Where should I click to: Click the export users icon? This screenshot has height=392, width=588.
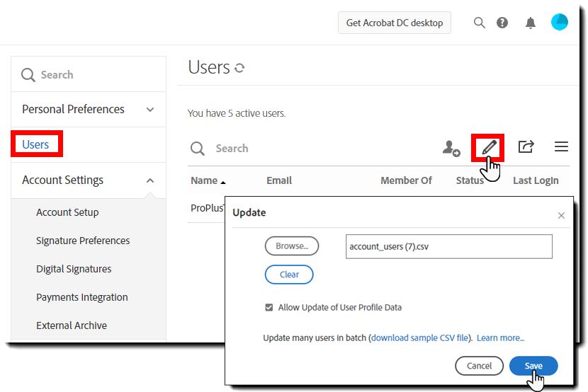point(526,147)
